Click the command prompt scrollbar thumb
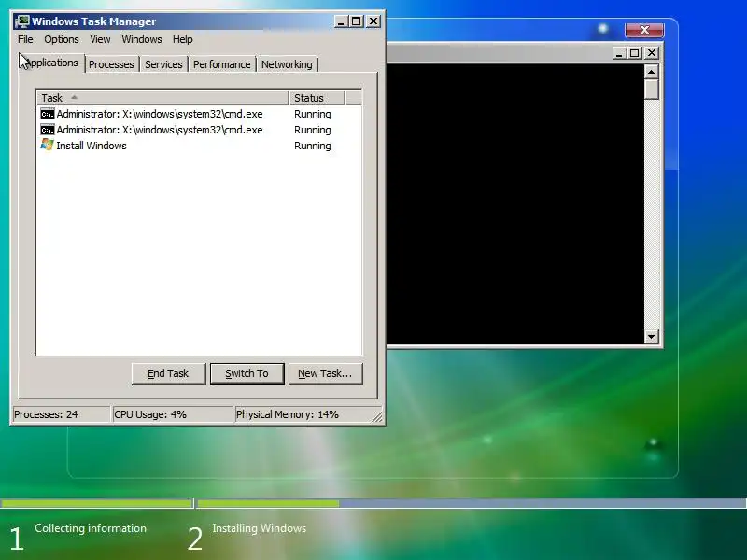The width and height of the screenshot is (747, 560). click(x=651, y=89)
